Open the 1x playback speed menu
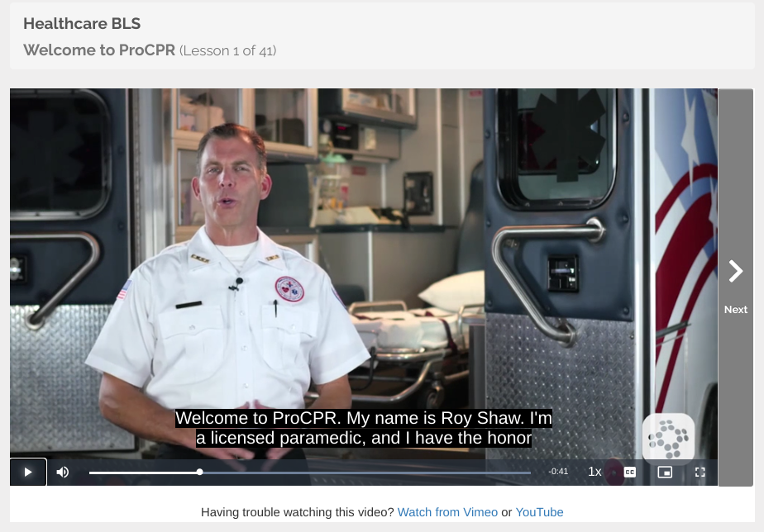The height and width of the screenshot is (532, 764). click(594, 472)
